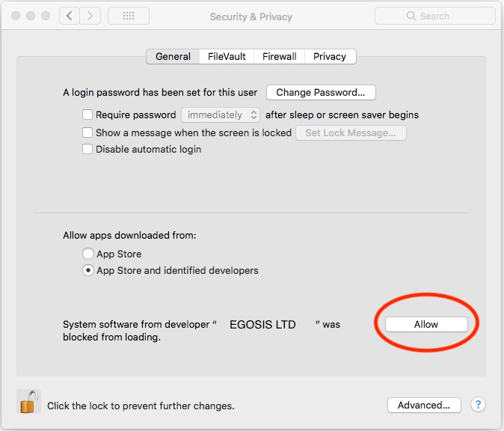Open the help question mark button
This screenshot has width=504, height=431.
click(x=478, y=405)
